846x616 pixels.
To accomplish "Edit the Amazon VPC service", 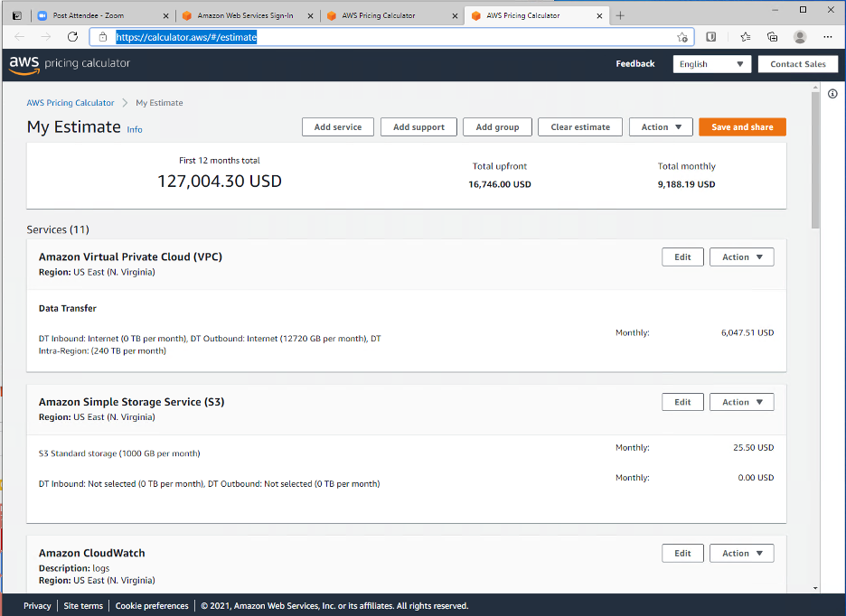I will tap(682, 257).
